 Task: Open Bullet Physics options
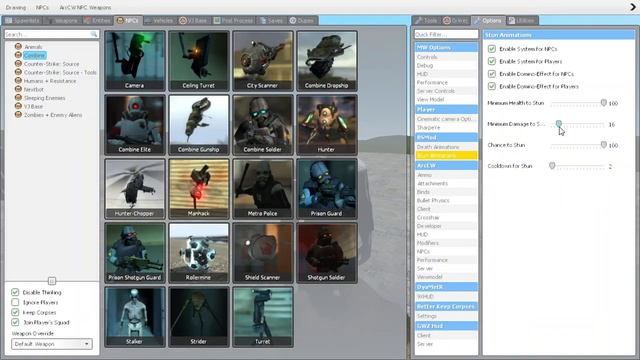coord(446,200)
